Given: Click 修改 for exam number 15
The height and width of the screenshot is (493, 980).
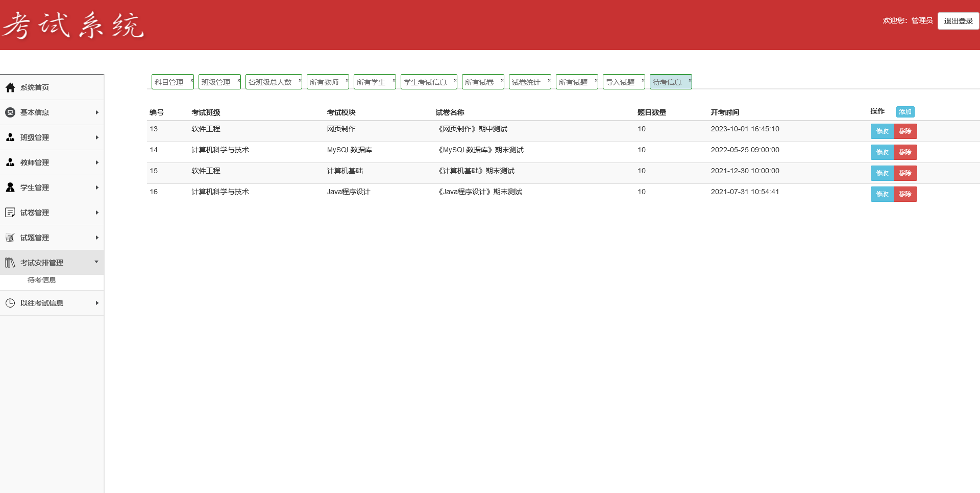Looking at the screenshot, I should click(882, 173).
